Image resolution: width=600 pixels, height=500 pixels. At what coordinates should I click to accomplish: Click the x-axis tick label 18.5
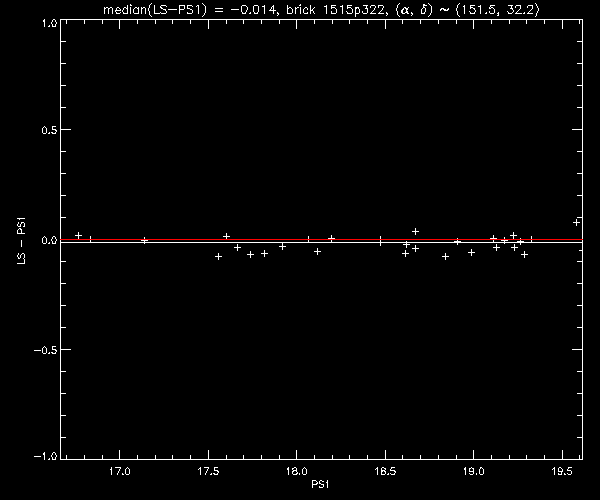385,471
